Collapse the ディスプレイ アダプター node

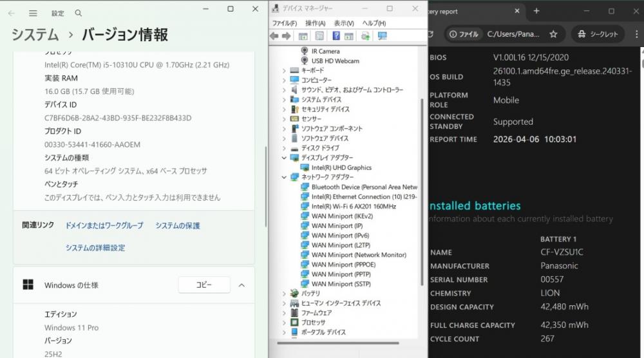[284, 158]
